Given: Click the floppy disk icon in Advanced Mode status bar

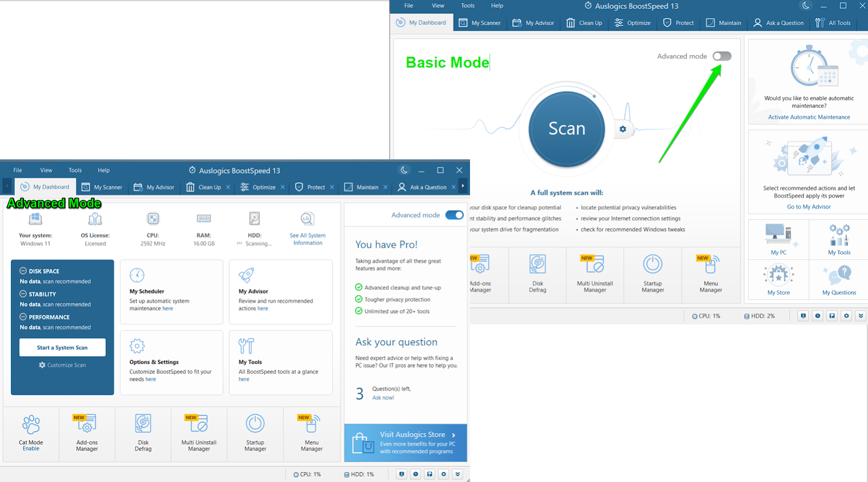Looking at the screenshot, I should [430, 474].
